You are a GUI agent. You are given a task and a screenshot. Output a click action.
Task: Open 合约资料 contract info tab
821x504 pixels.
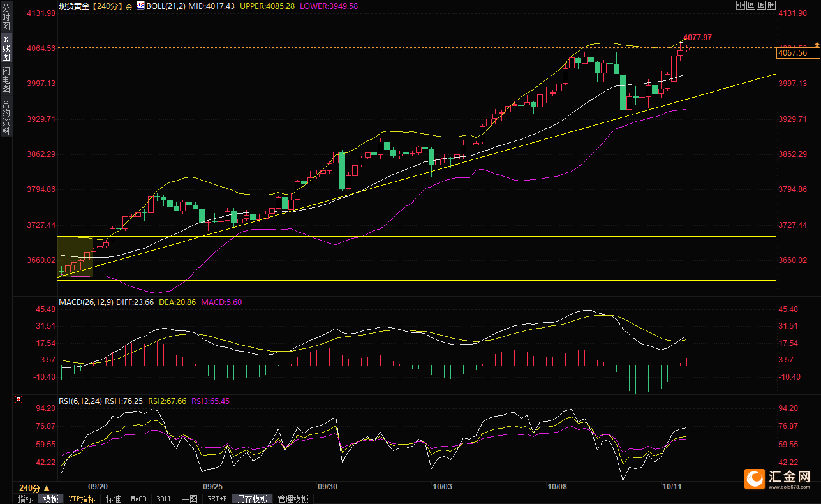6,117
